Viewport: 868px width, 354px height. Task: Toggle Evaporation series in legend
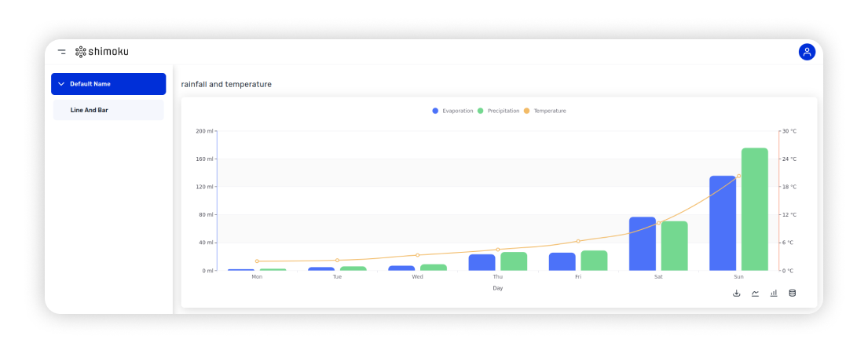point(452,111)
